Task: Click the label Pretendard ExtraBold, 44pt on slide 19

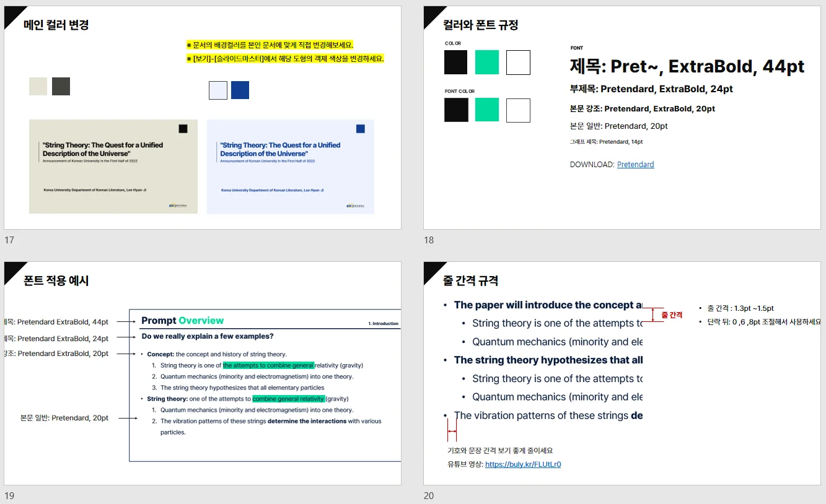Action: [x=56, y=322]
